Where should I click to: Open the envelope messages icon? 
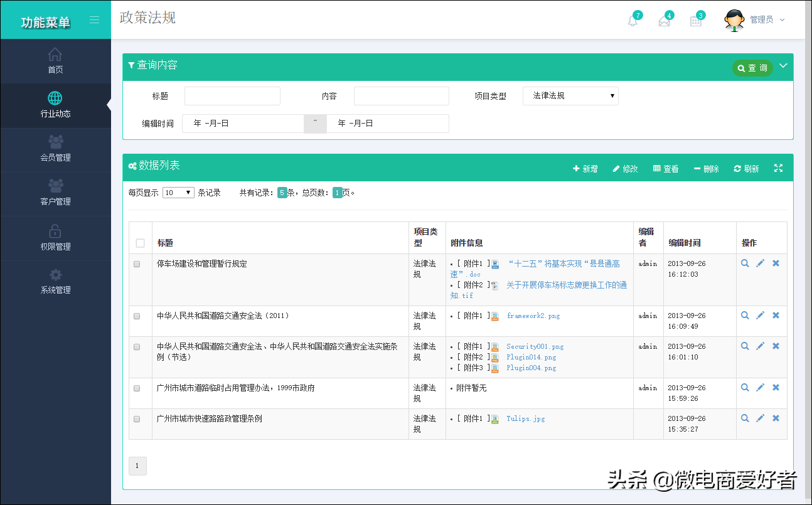click(x=665, y=21)
